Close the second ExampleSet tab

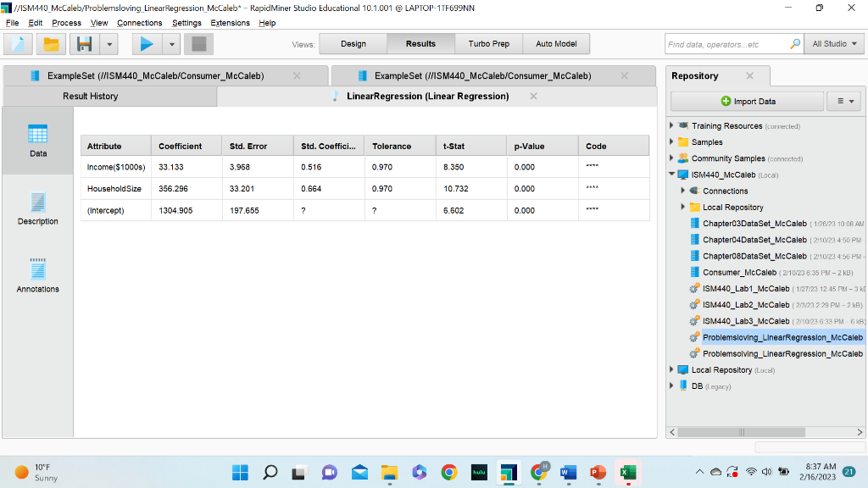(625, 75)
